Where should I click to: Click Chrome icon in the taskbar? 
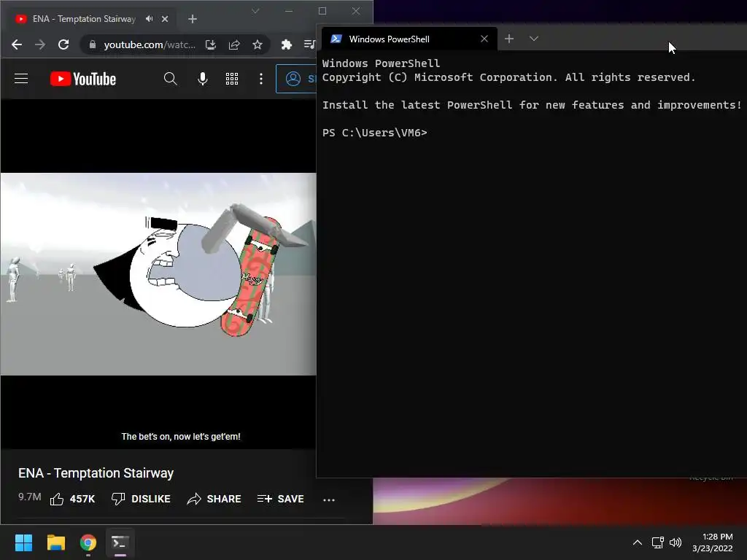point(88,542)
